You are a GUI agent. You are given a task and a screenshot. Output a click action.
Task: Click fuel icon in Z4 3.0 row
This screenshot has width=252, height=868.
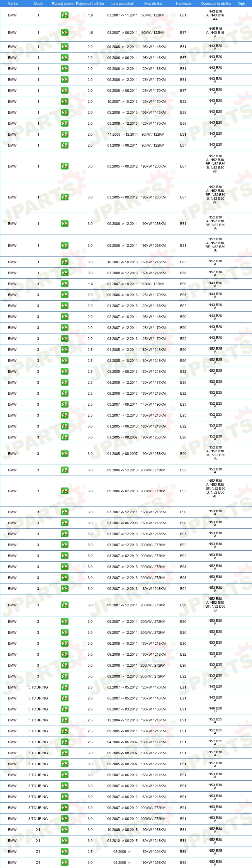[64, 862]
